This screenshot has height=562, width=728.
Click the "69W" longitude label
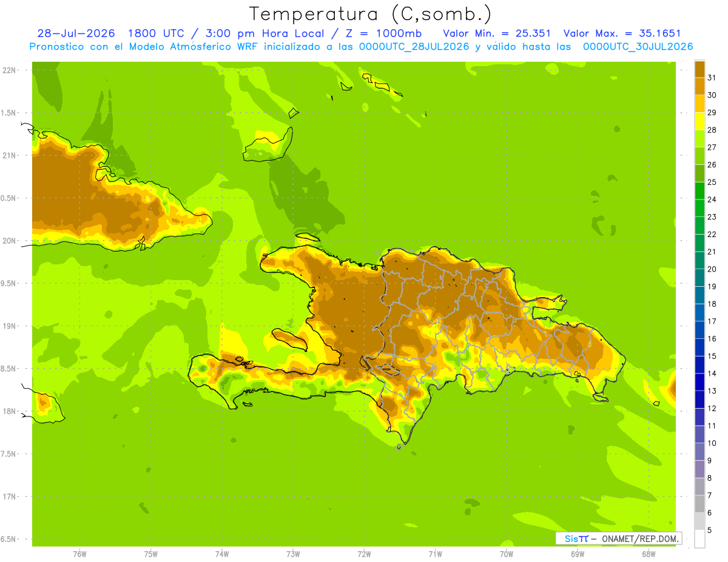tap(578, 554)
